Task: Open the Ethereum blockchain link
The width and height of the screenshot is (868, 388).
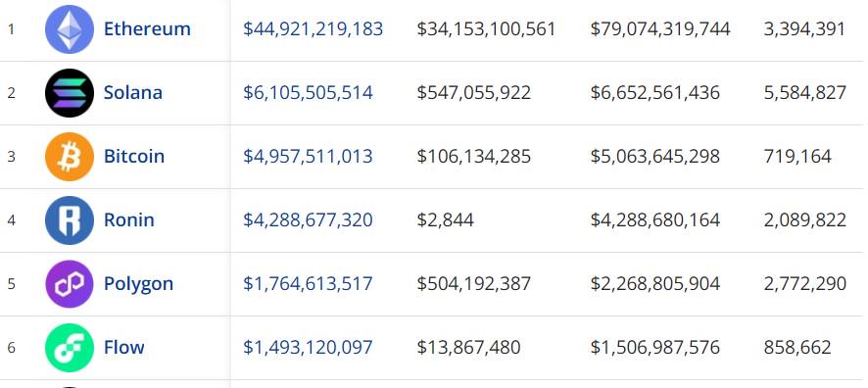Action: click(x=147, y=28)
